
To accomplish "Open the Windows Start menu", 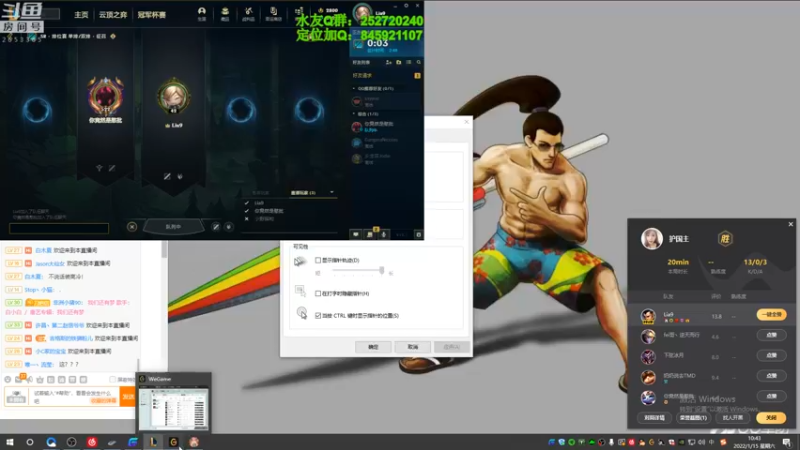I will [9, 442].
